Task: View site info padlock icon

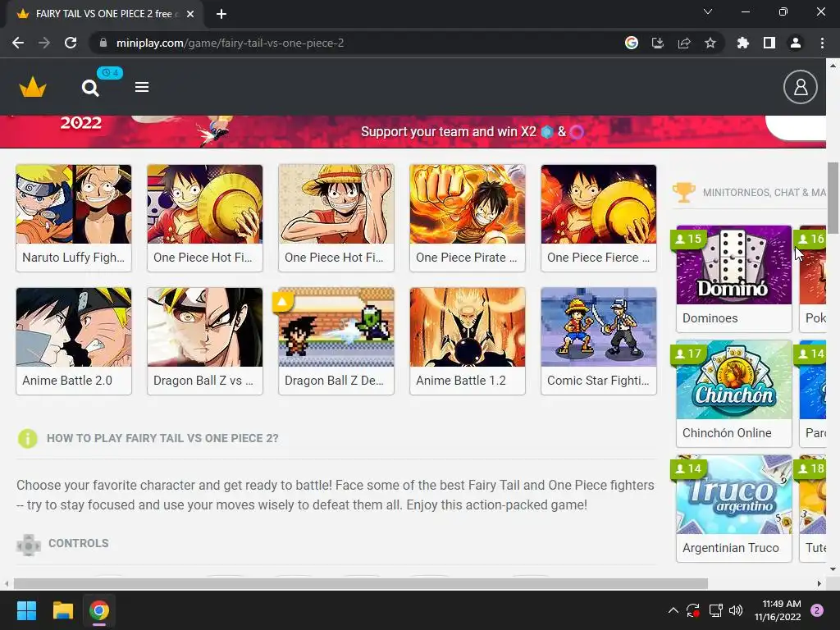Action: [103, 43]
